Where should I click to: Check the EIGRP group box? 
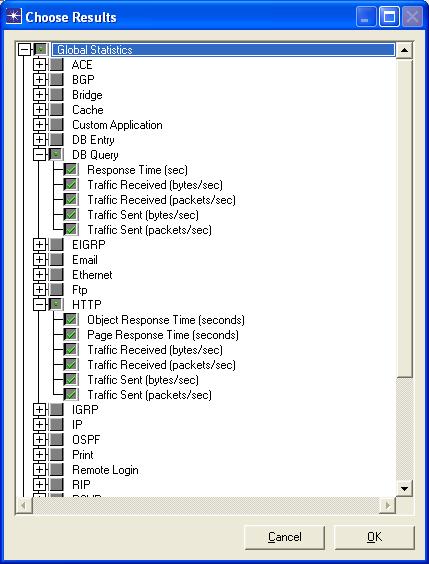(x=56, y=245)
